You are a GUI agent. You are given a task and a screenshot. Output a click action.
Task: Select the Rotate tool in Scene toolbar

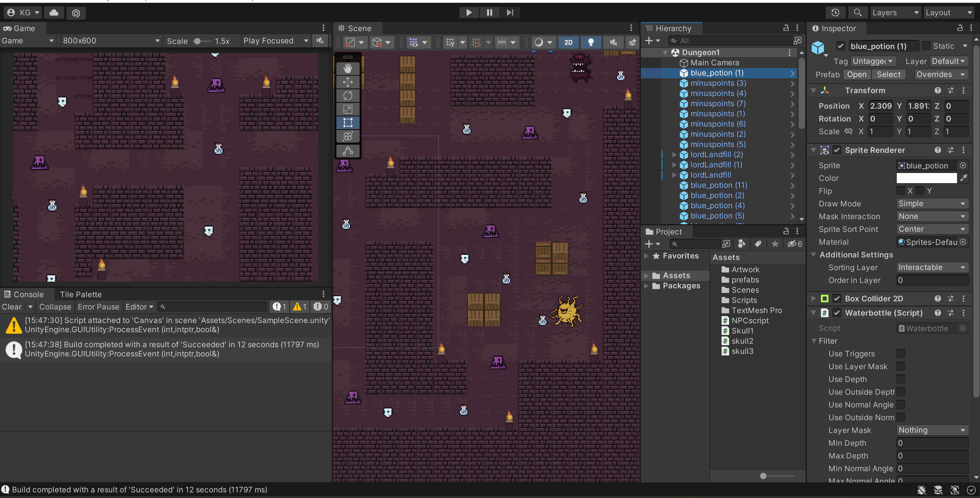348,95
